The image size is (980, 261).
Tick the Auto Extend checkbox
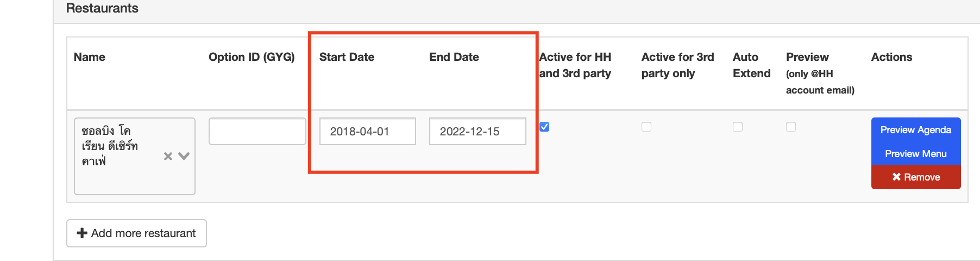pyautogui.click(x=738, y=127)
